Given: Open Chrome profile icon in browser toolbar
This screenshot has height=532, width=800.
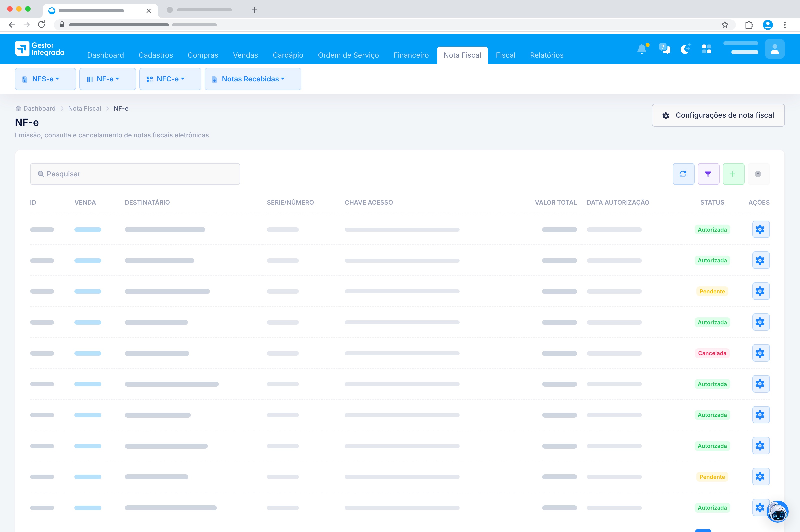Looking at the screenshot, I should click(x=768, y=25).
